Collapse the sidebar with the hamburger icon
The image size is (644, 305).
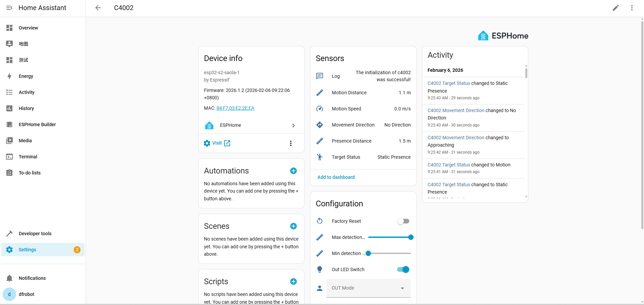[9, 8]
